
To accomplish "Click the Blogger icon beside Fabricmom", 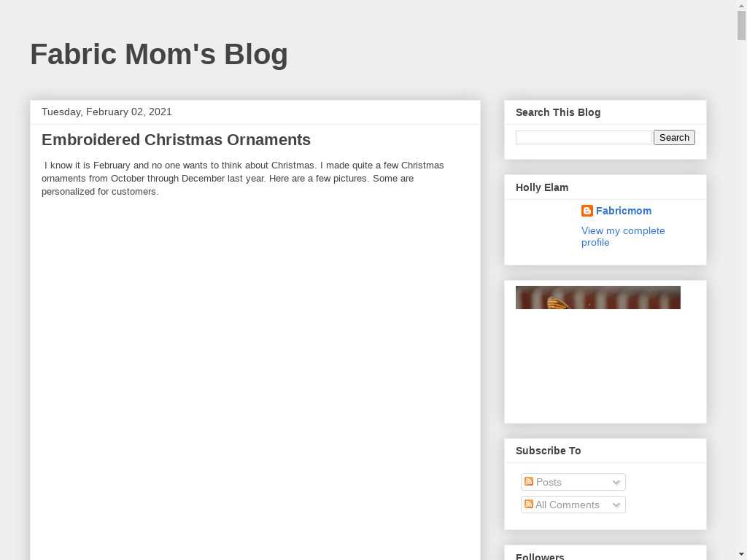I will (x=587, y=211).
